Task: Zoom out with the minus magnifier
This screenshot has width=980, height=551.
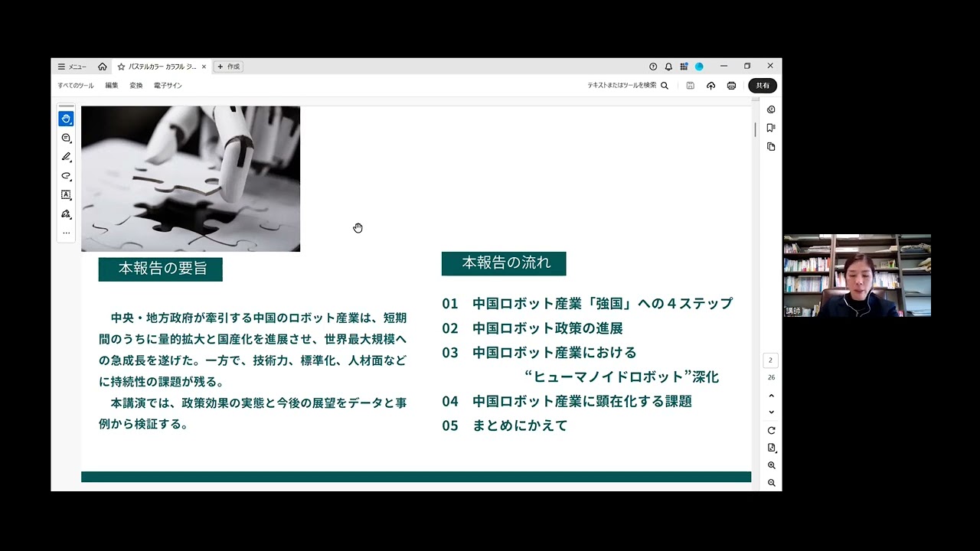Action: coord(771,483)
